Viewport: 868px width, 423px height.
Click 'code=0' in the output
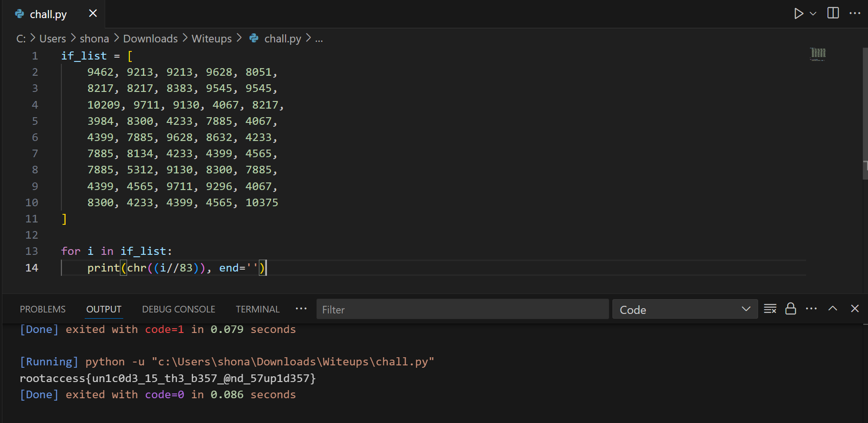pyautogui.click(x=165, y=394)
